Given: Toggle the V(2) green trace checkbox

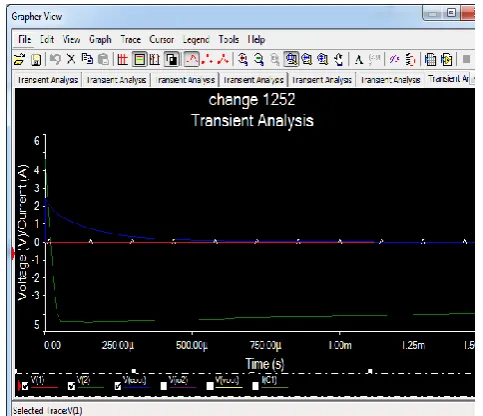Looking at the screenshot, I should click(x=71, y=386).
